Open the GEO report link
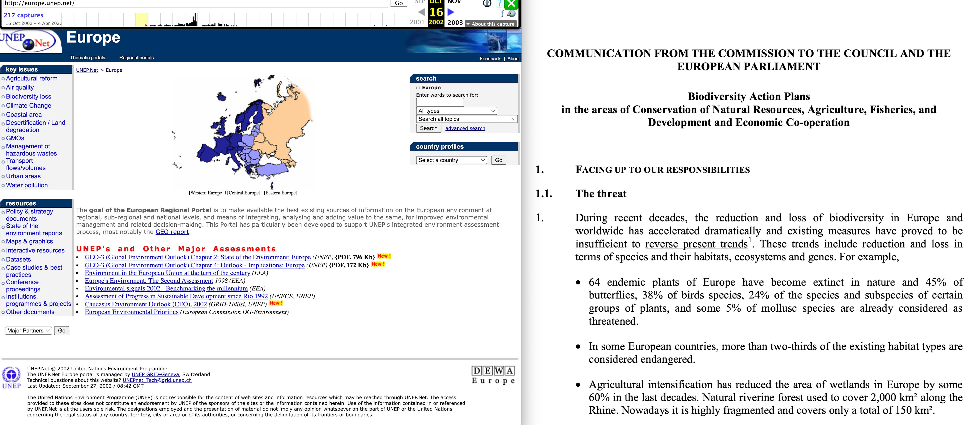The height and width of the screenshot is (425, 980). click(172, 232)
